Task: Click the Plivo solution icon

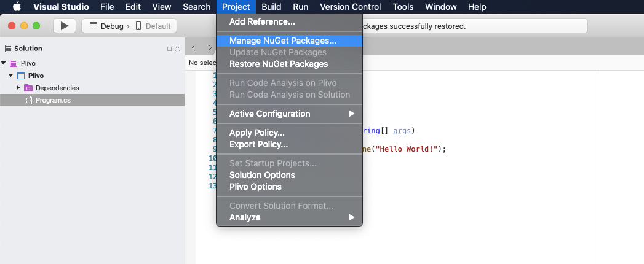Action: coord(14,63)
